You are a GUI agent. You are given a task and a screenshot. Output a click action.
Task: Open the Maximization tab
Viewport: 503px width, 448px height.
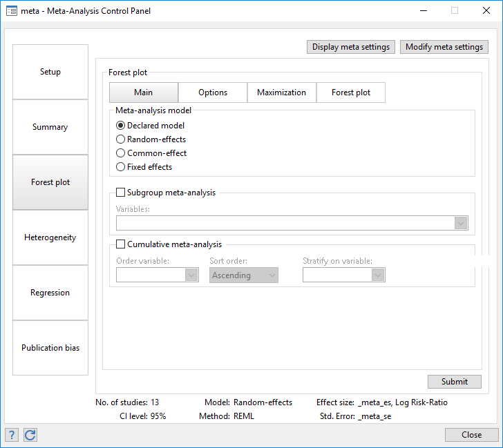click(281, 92)
